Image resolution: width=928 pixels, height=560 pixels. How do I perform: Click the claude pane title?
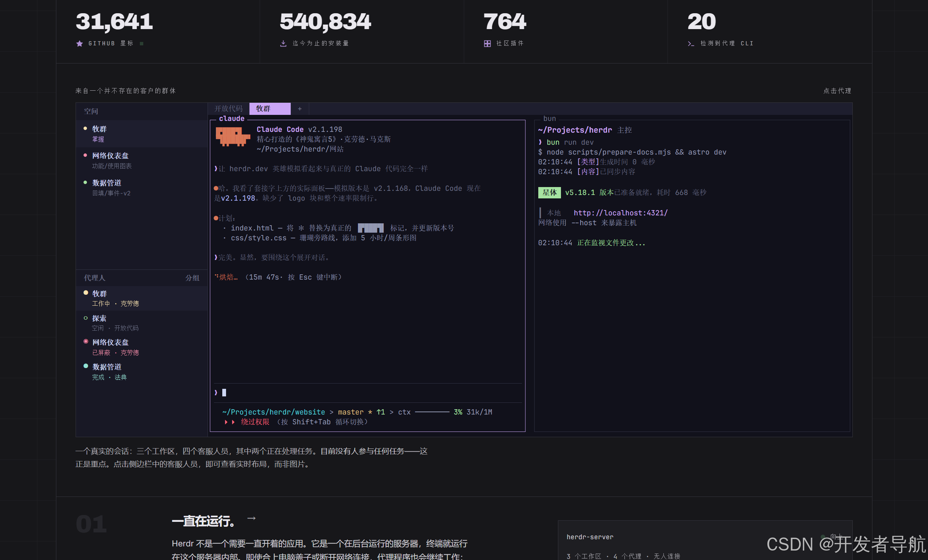232,119
